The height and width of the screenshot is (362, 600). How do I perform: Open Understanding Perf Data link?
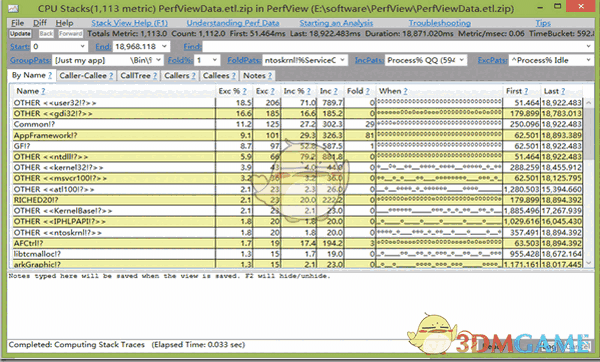tap(233, 23)
